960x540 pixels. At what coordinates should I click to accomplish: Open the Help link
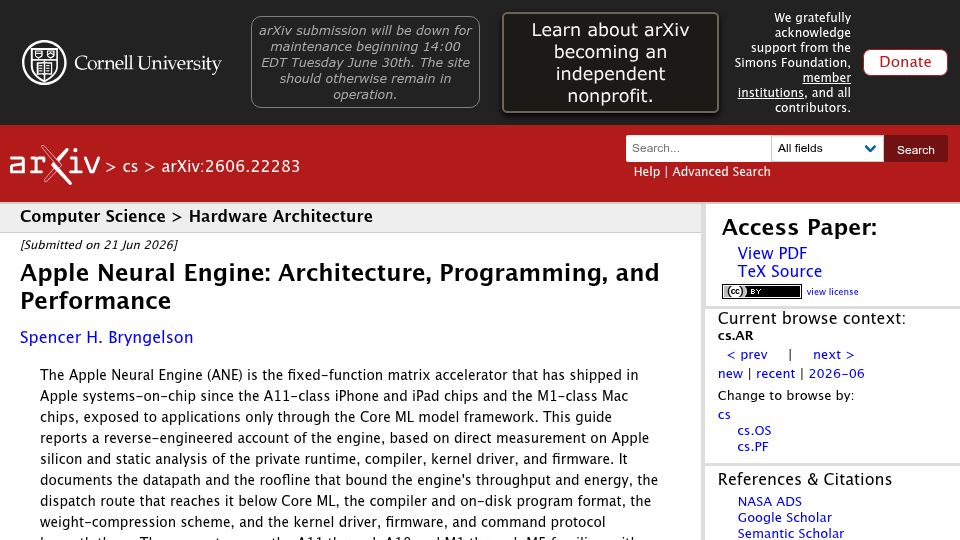coord(647,171)
